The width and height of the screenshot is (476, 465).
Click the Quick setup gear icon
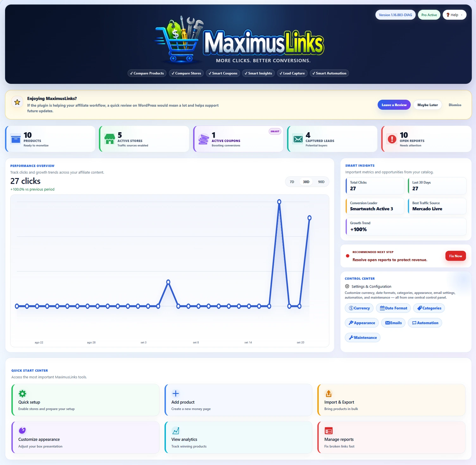(x=22, y=394)
